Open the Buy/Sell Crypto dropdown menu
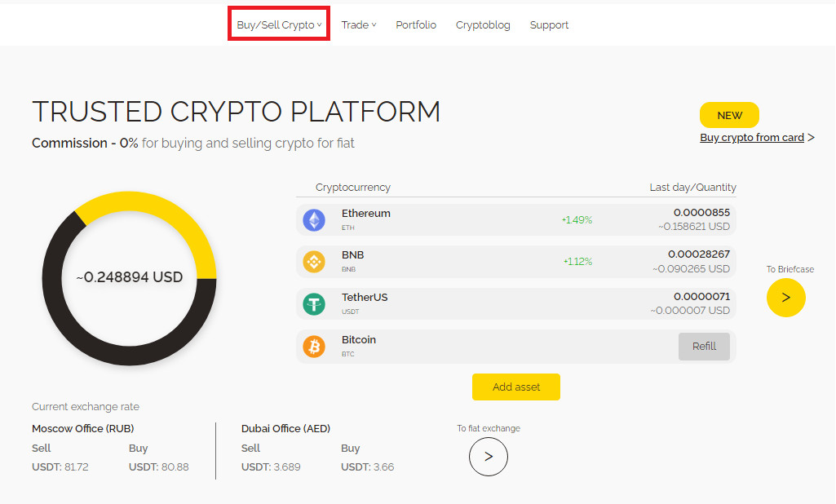The image size is (836, 504). pos(279,25)
